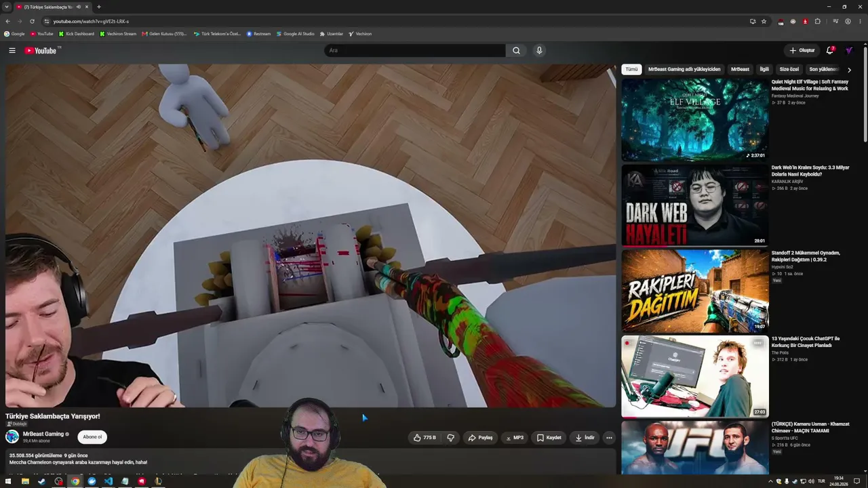Open the Quiet Night Elf Village thumbnail
The width and height of the screenshot is (868, 488).
click(695, 120)
